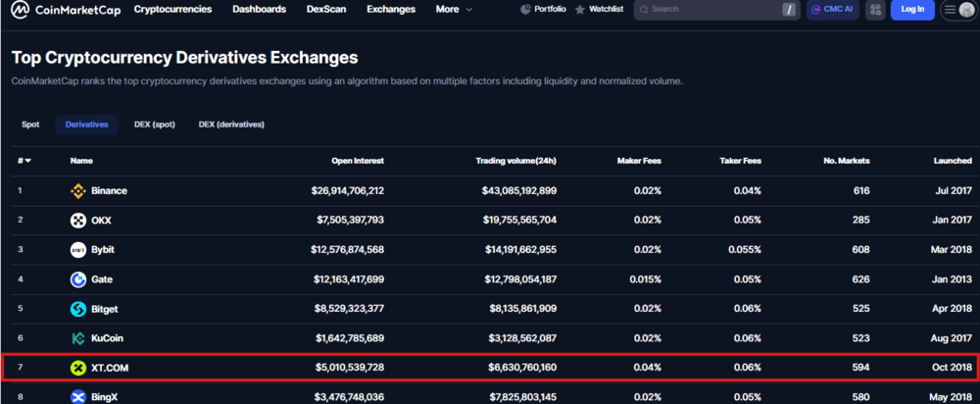Click Bybit taker fee 0.055%

pyautogui.click(x=745, y=249)
